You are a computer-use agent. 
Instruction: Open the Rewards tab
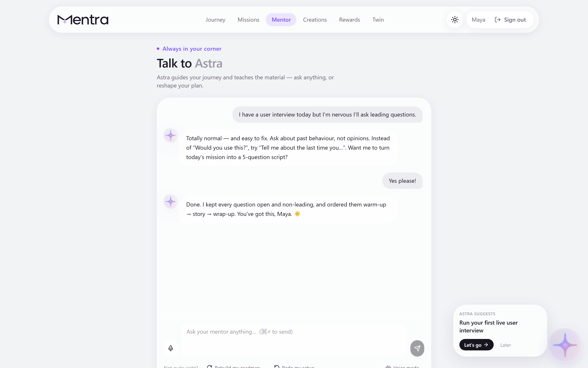click(x=349, y=20)
